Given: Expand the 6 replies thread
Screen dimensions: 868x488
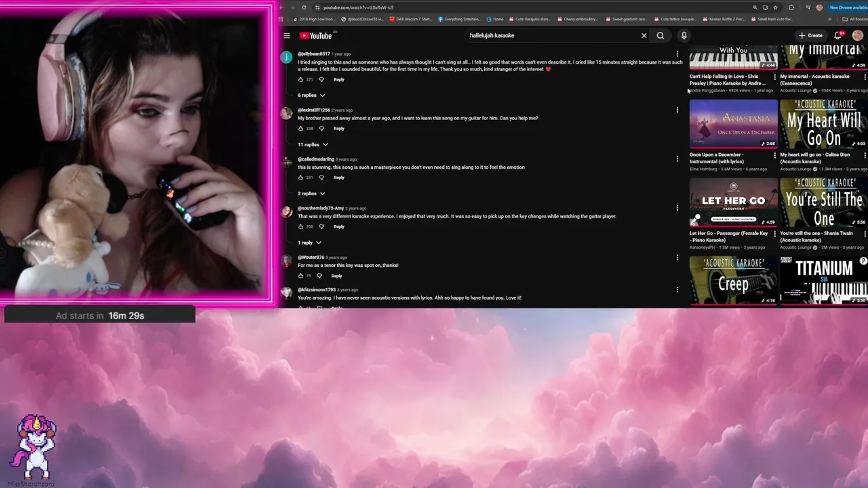Looking at the screenshot, I should (x=311, y=96).
